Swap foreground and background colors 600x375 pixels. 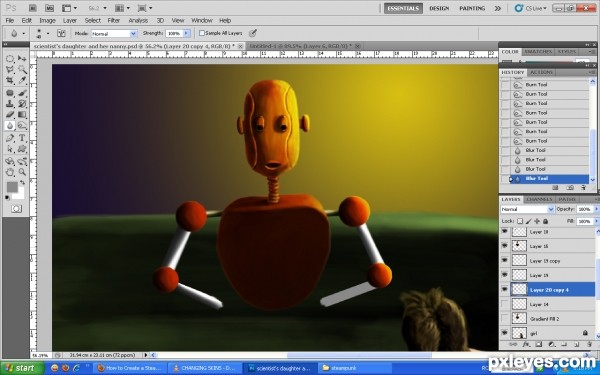[23, 183]
